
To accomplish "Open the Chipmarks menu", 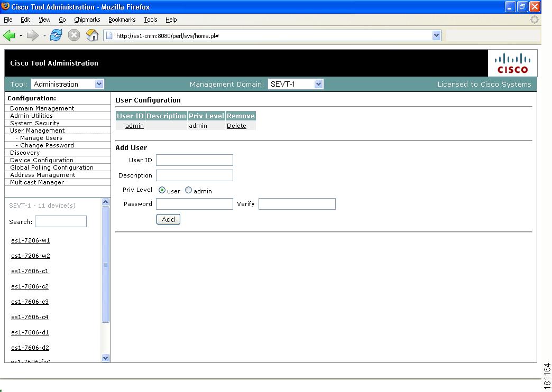I will pyautogui.click(x=87, y=20).
